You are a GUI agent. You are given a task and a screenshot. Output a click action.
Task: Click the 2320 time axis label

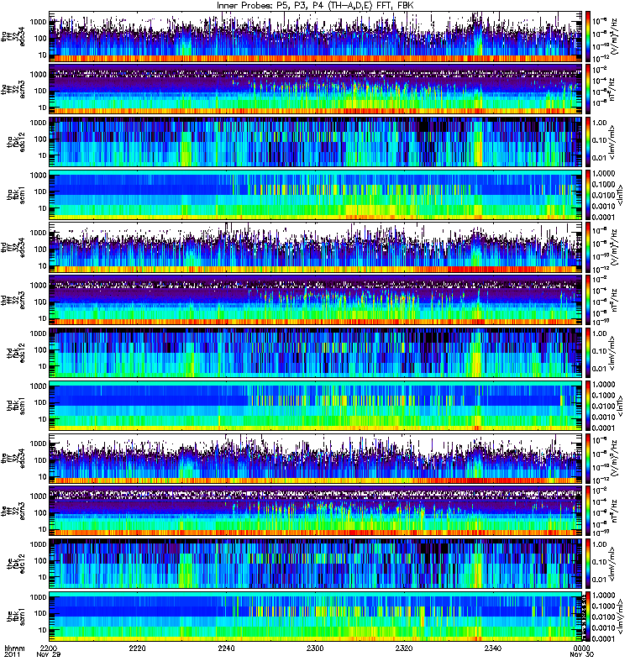coord(404,648)
